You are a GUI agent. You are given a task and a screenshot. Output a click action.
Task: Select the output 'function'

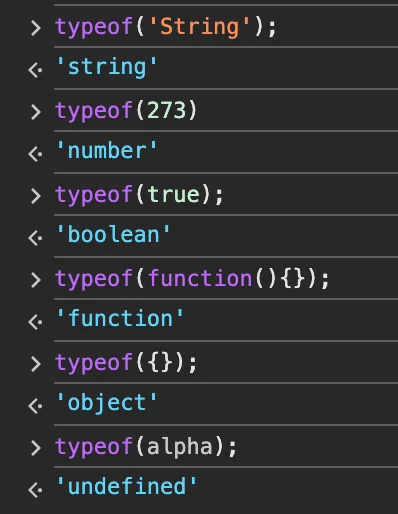[x=120, y=319]
